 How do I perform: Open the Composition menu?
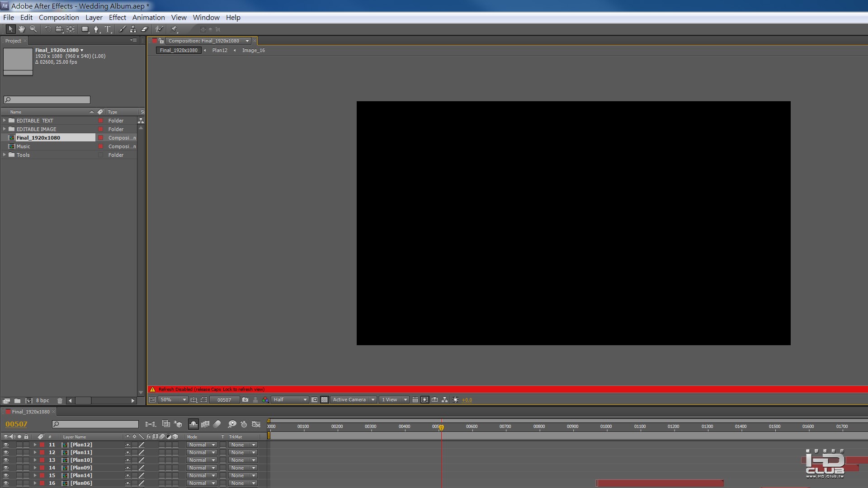pyautogui.click(x=59, y=17)
